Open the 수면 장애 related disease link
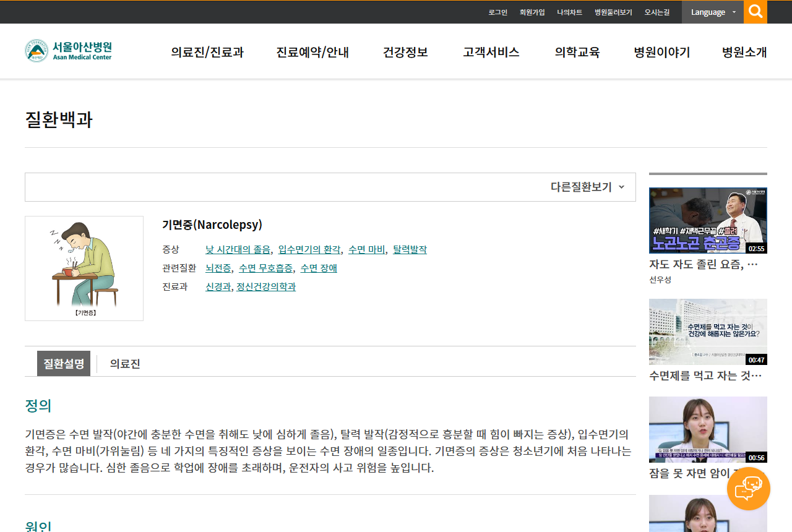792x532 pixels. coord(319,268)
